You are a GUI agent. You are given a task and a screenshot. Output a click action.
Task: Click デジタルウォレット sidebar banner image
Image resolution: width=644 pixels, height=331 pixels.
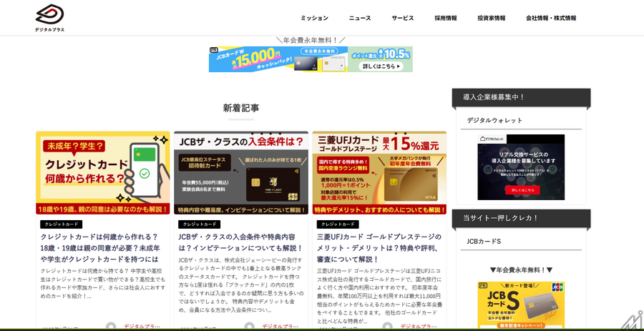pyautogui.click(x=521, y=167)
